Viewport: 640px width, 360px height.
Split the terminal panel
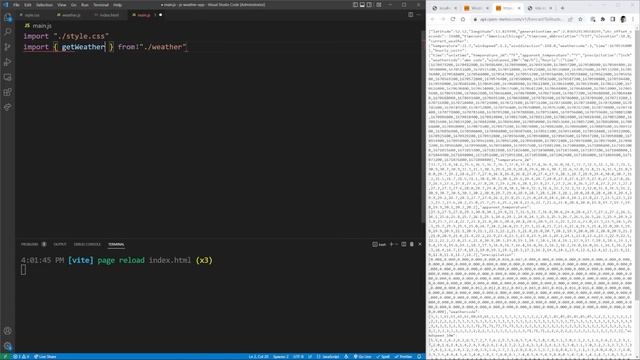pyautogui.click(x=404, y=244)
